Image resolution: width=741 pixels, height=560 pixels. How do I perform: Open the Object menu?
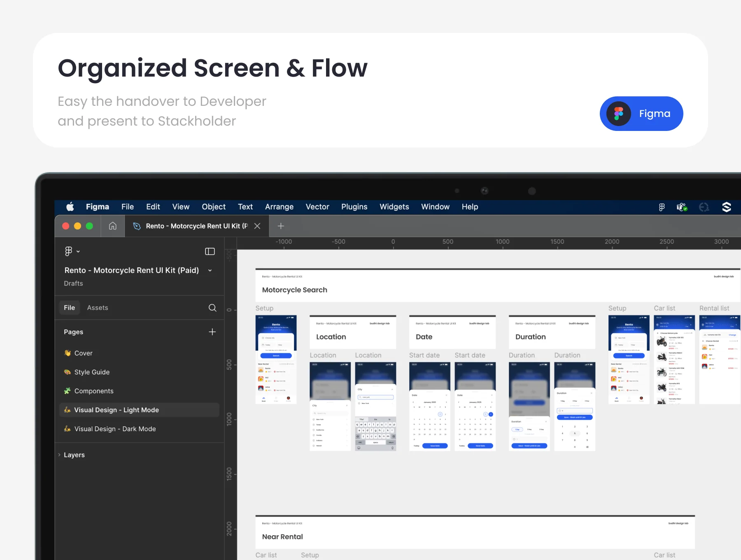click(x=214, y=207)
